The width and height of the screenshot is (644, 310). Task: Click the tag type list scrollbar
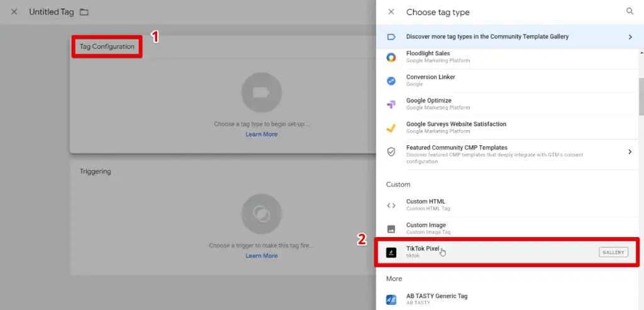[641, 97]
